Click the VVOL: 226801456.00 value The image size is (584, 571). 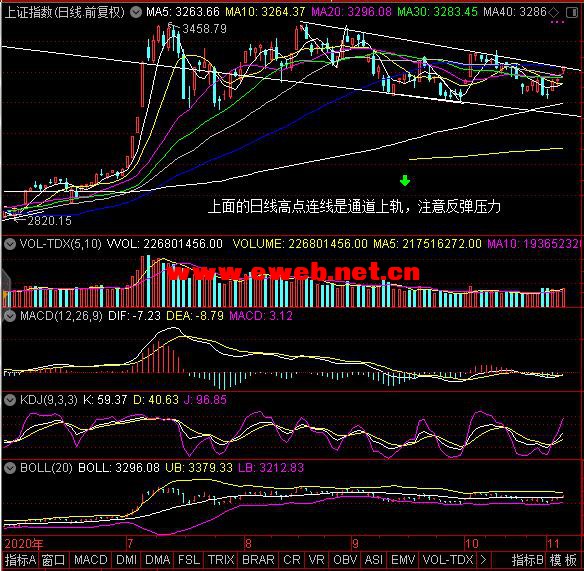165,244
